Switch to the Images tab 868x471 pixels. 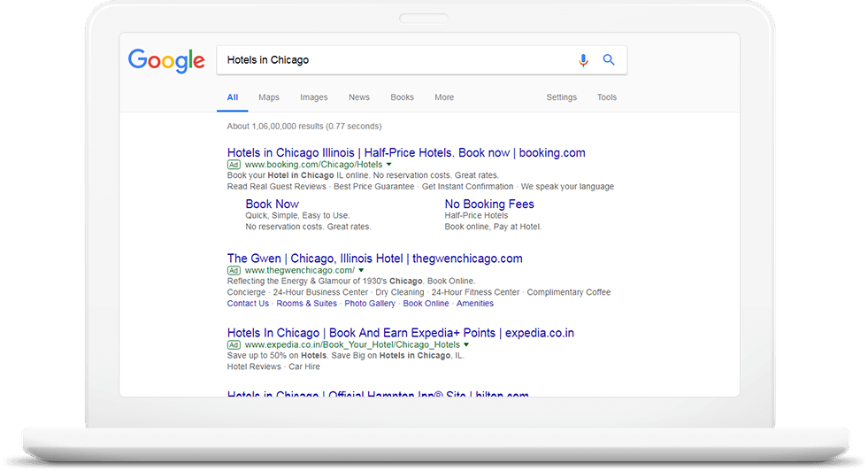[x=313, y=97]
